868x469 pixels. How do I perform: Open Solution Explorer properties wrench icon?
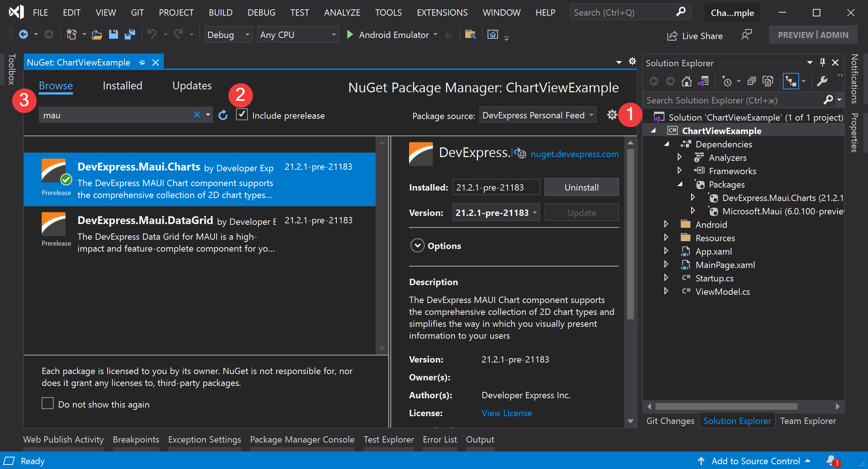pyautogui.click(x=822, y=81)
